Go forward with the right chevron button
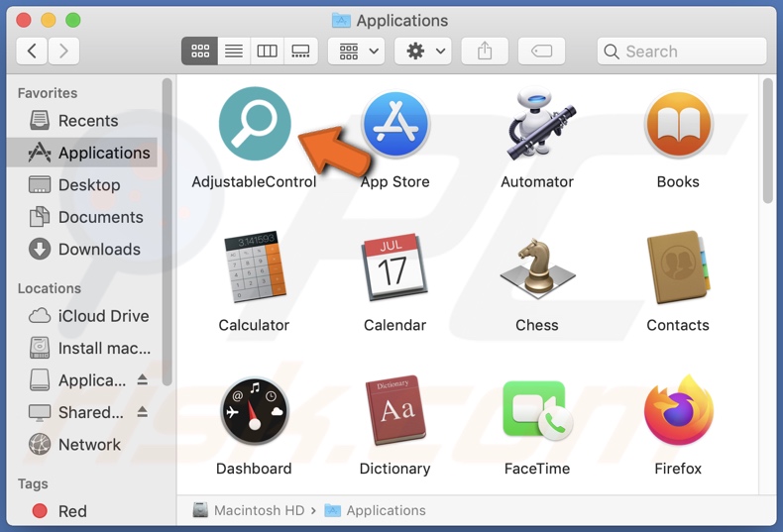783x532 pixels. [x=63, y=51]
